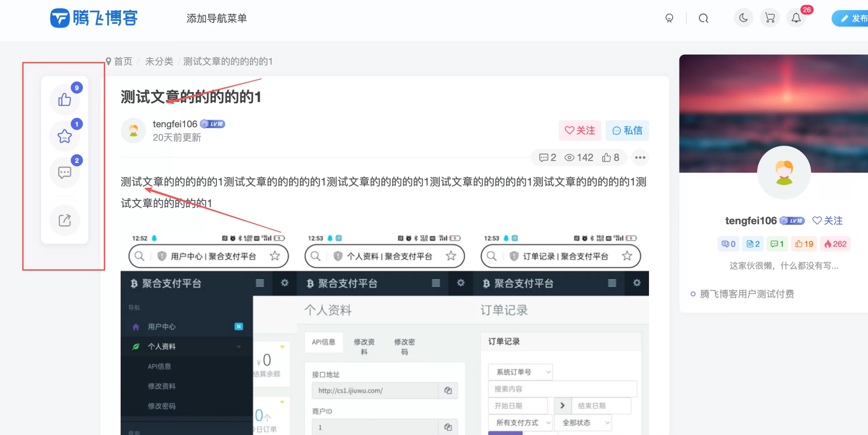Send a private message via 私信
Screen dimensions: 868x435
tap(627, 130)
